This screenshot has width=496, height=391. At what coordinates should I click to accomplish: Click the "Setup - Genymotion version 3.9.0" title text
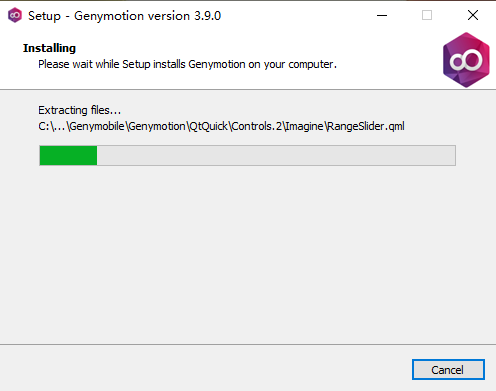click(124, 16)
